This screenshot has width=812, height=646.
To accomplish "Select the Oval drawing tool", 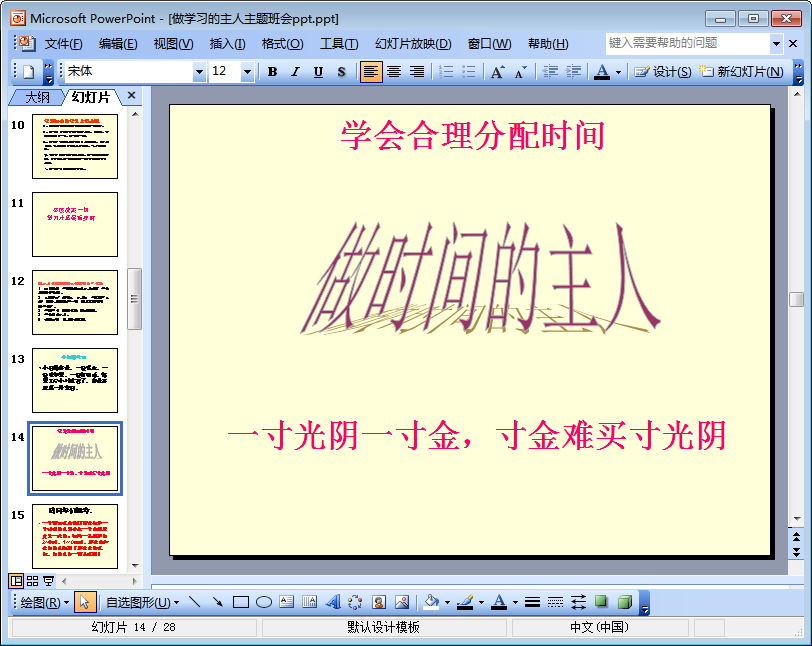I will pyautogui.click(x=264, y=602).
